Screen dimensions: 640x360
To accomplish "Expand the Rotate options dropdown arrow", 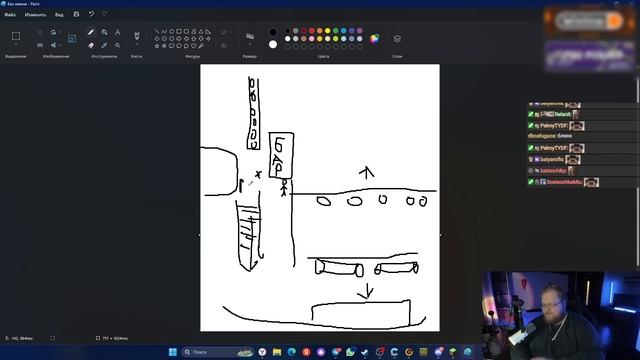I will 60,32.
